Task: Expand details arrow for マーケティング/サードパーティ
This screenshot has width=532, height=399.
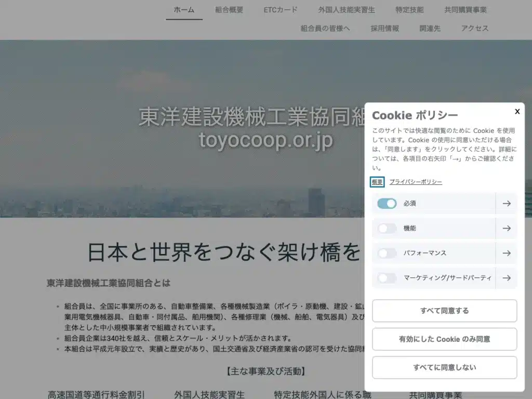Action: [x=506, y=278]
